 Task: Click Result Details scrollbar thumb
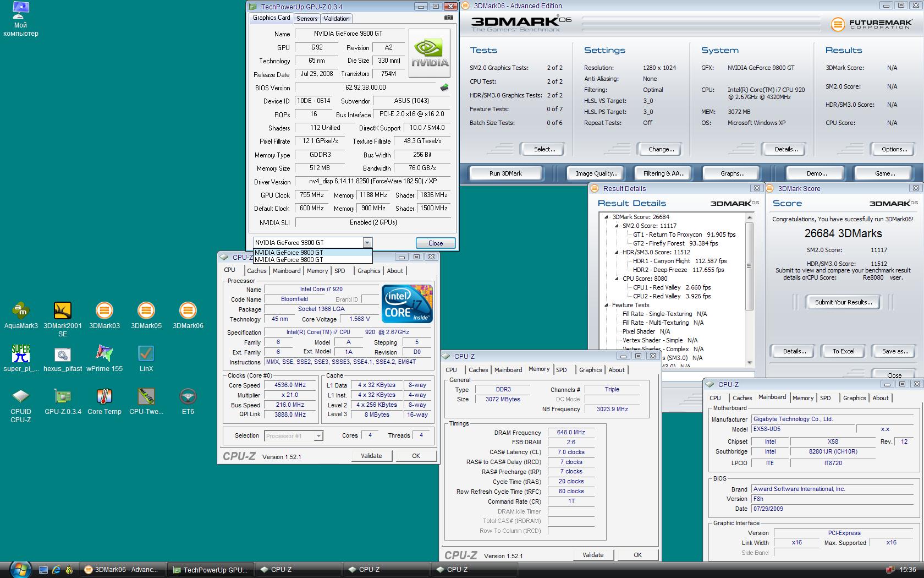pos(749,266)
